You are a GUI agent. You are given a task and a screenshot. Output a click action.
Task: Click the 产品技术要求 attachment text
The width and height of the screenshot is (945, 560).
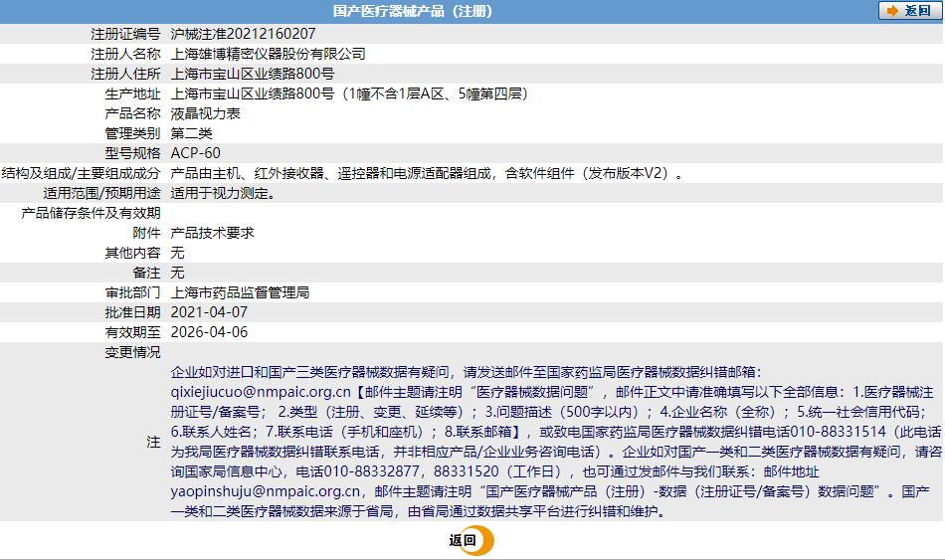point(213,233)
